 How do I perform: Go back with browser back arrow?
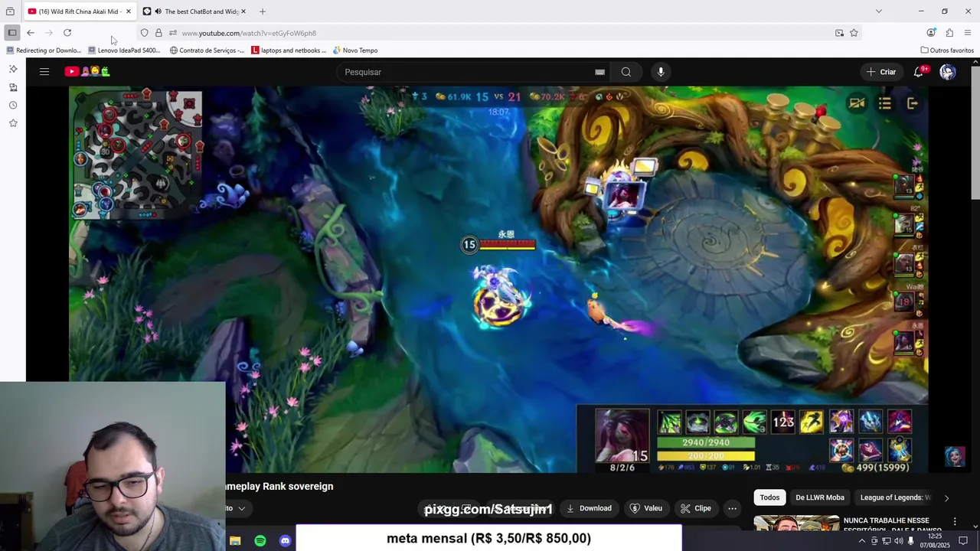(30, 33)
